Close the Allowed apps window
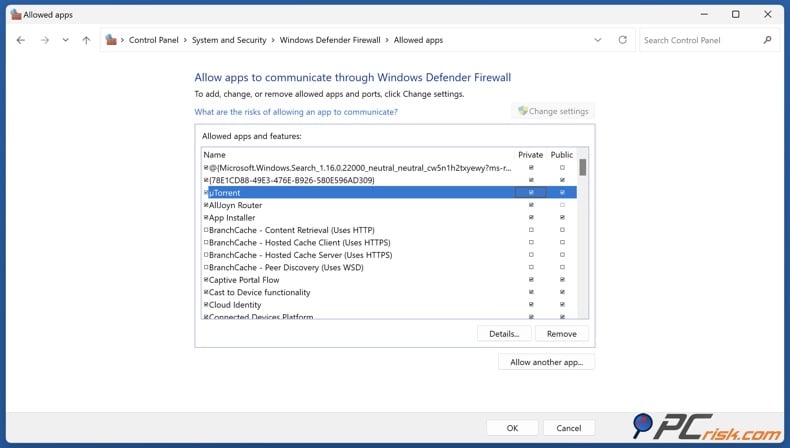This screenshot has width=790, height=448. (x=767, y=14)
